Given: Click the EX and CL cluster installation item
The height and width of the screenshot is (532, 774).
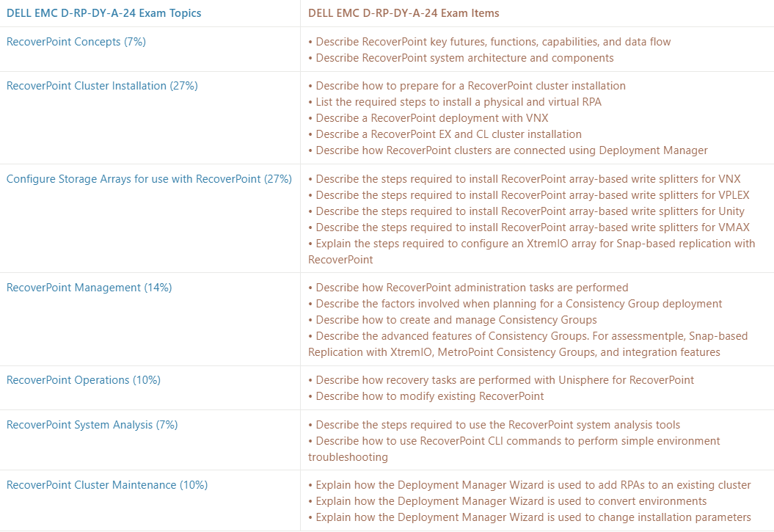Looking at the screenshot, I should [445, 134].
